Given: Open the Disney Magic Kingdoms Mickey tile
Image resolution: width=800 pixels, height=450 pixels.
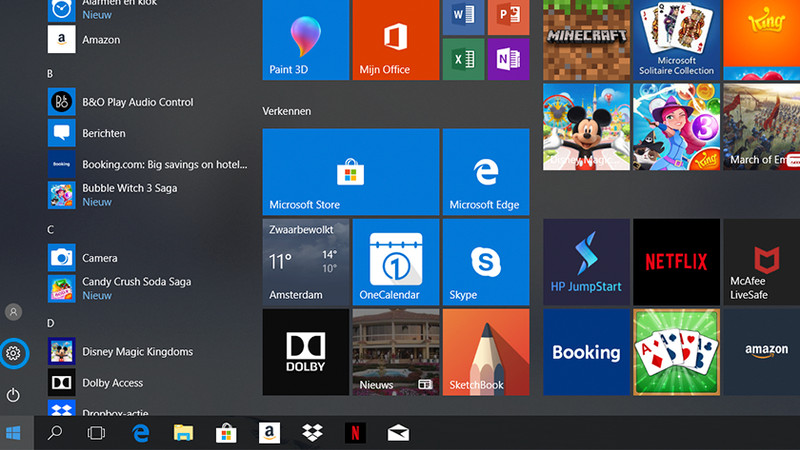Looking at the screenshot, I should click(586, 127).
